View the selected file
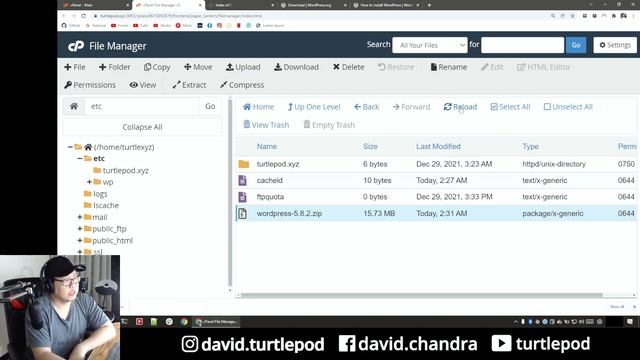Viewport: 640px width, 360px height. pyautogui.click(x=142, y=85)
